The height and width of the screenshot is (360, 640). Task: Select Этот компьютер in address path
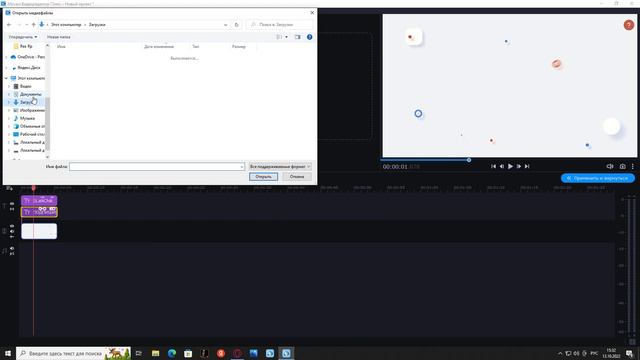(x=66, y=25)
